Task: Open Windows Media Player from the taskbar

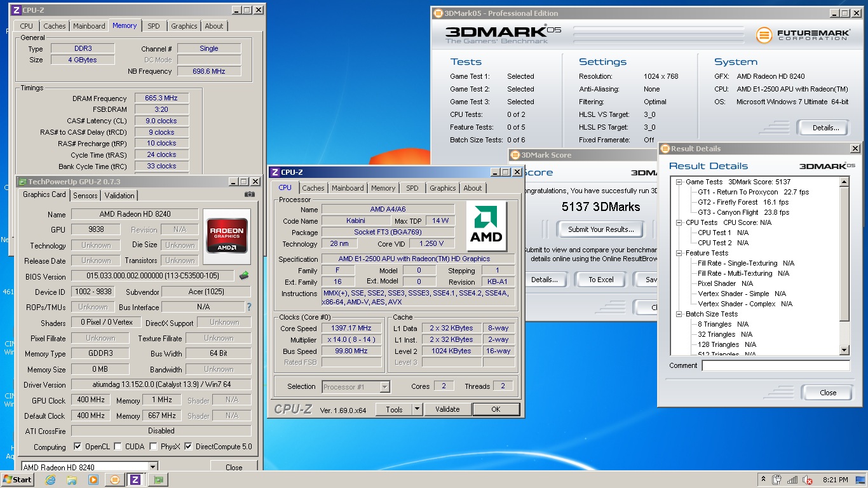Action: [x=93, y=480]
